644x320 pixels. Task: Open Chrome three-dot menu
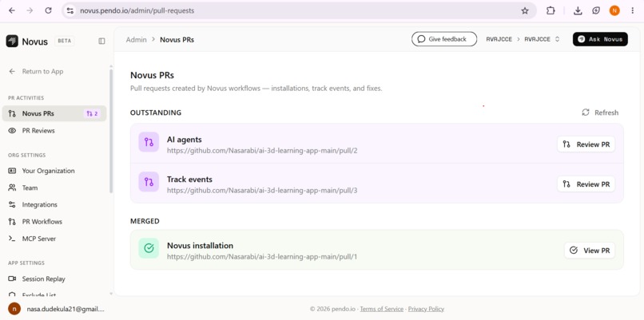(x=633, y=10)
